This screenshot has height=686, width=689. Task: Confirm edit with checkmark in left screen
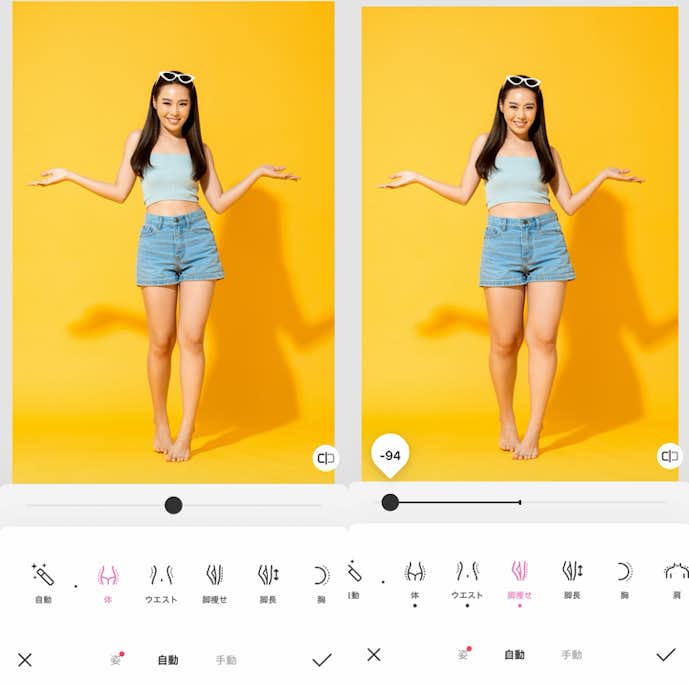pyautogui.click(x=322, y=660)
